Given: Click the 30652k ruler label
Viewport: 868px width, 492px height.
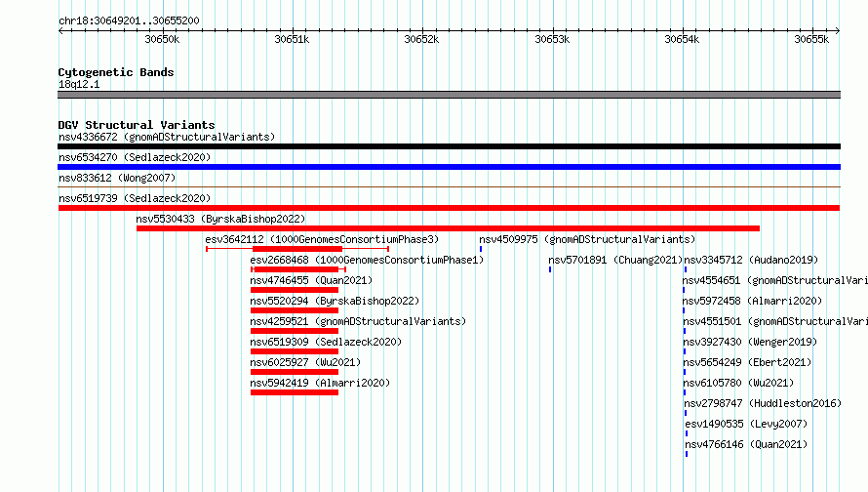Looking at the screenshot, I should click(x=421, y=39).
